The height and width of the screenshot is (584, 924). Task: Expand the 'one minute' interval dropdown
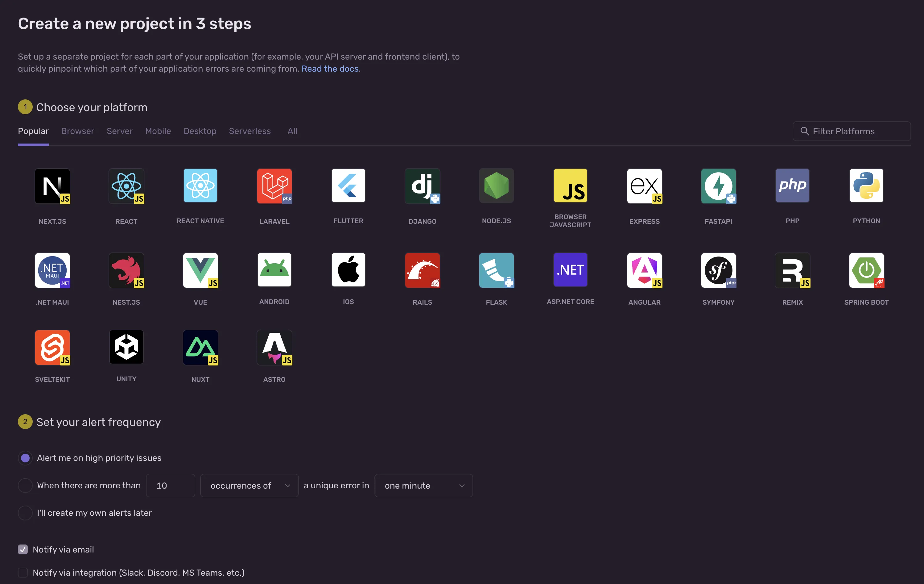(424, 486)
